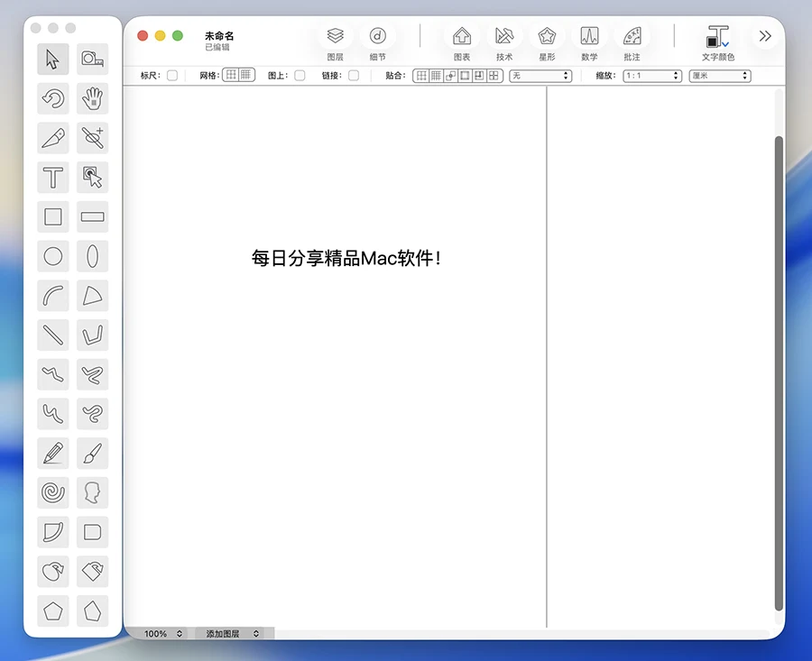
Task: Open the 文字颜色 text color swatch
Action: (x=717, y=37)
